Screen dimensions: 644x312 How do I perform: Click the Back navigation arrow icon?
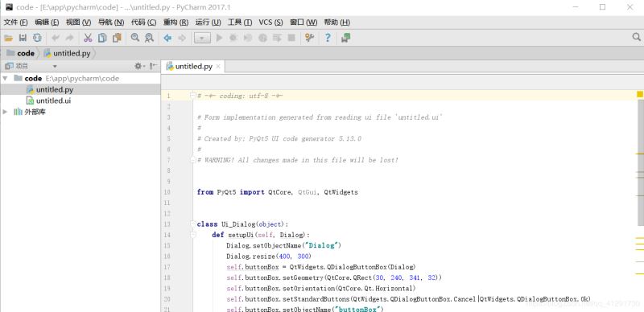(x=167, y=38)
